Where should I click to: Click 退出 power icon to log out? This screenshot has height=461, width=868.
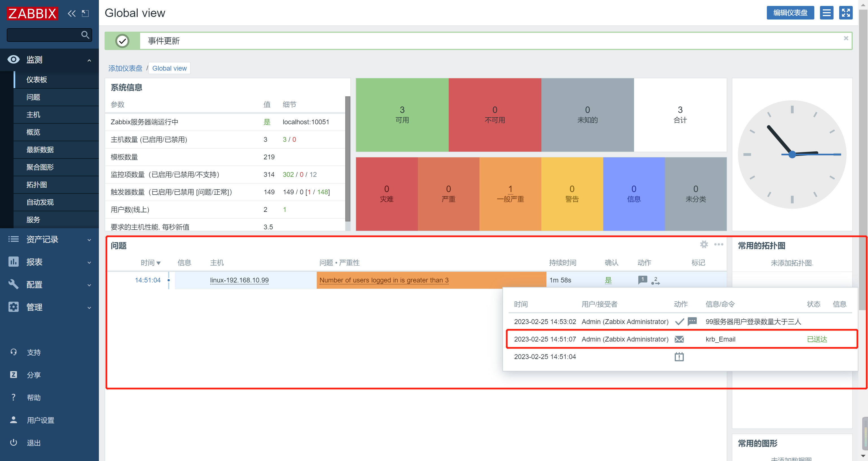coord(14,442)
